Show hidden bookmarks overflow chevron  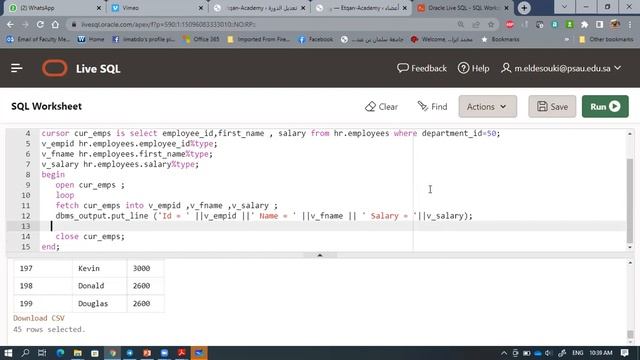point(567,39)
